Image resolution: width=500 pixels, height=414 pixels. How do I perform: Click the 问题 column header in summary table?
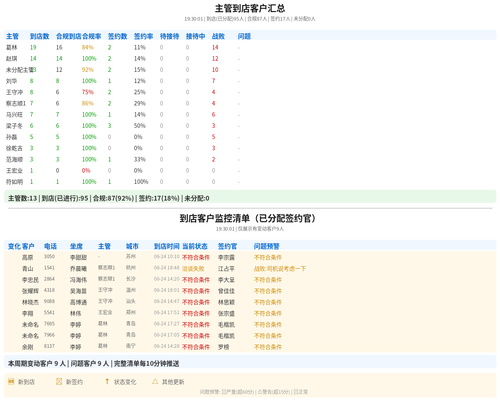[x=244, y=36]
